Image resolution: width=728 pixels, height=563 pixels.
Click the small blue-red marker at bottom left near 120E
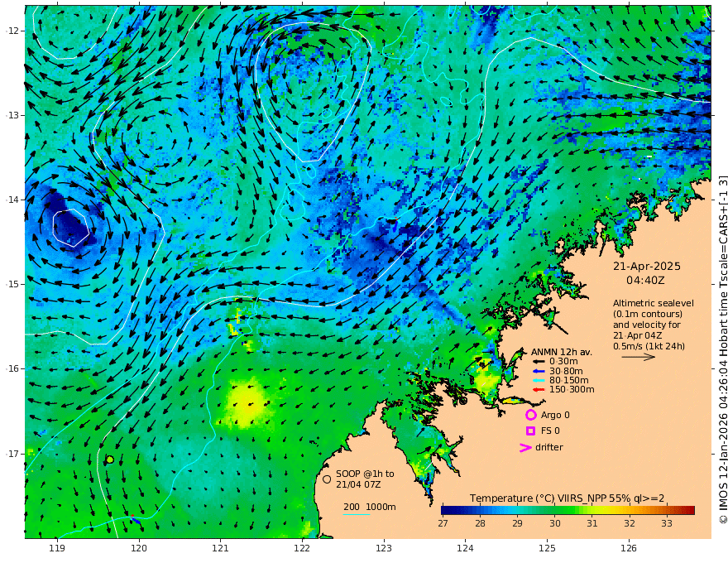[135, 519]
